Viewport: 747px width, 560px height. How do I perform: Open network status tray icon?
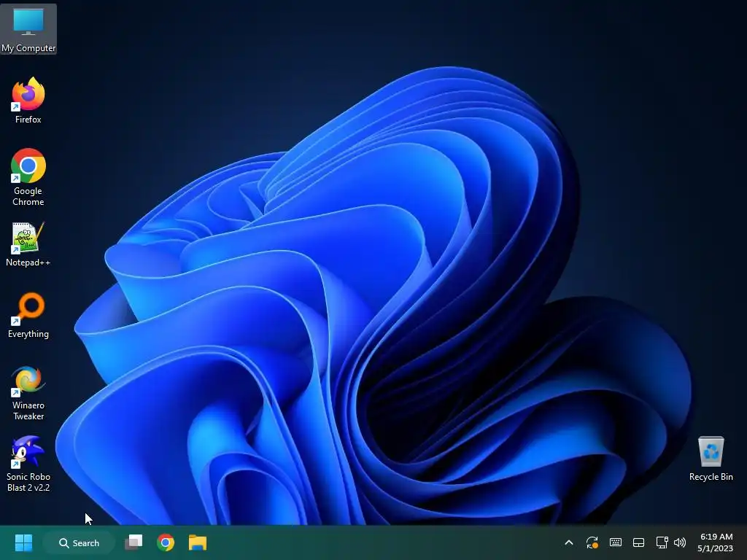(662, 542)
